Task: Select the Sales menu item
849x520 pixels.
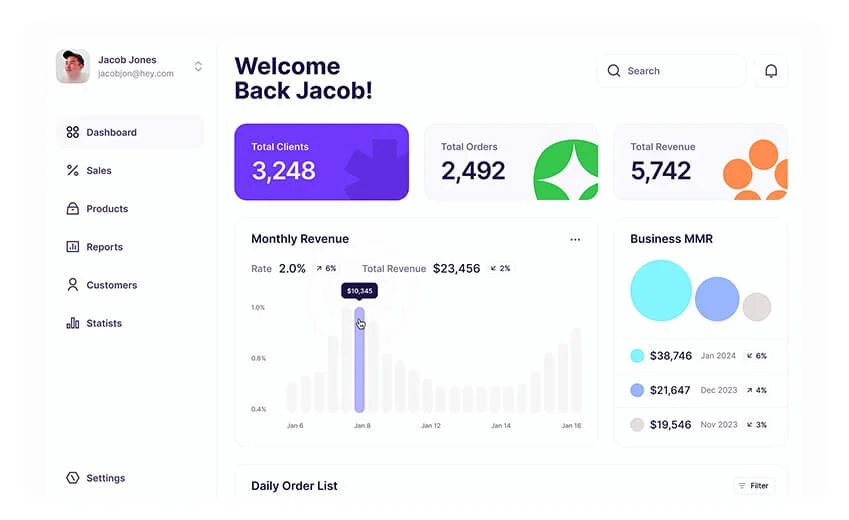Action: click(99, 171)
